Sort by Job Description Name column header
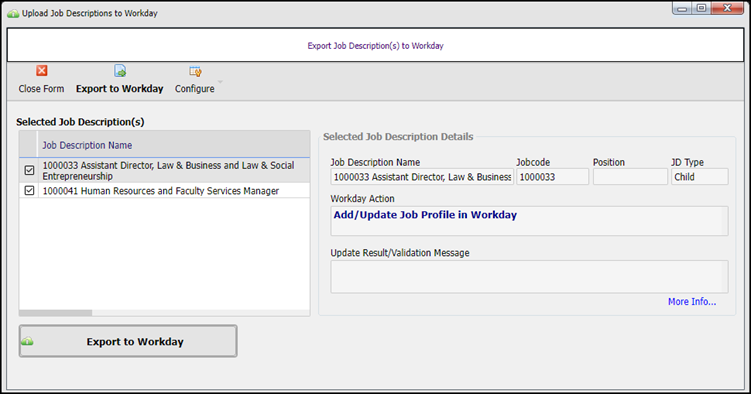751x394 pixels. pyautogui.click(x=173, y=145)
